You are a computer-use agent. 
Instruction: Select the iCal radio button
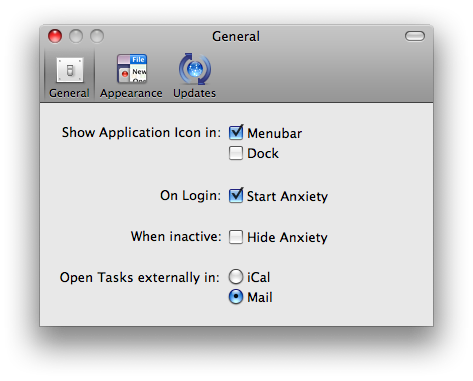pos(236,277)
